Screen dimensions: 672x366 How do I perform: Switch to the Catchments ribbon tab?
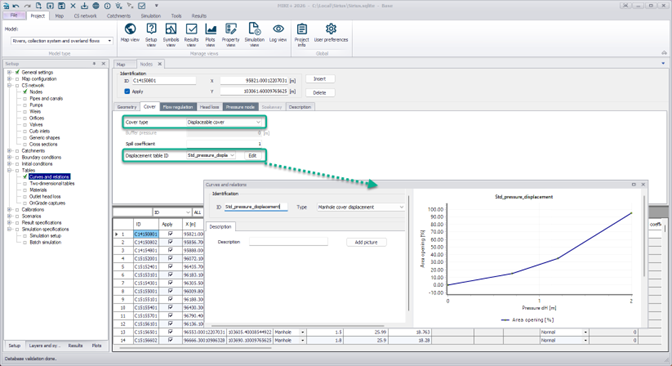click(119, 16)
